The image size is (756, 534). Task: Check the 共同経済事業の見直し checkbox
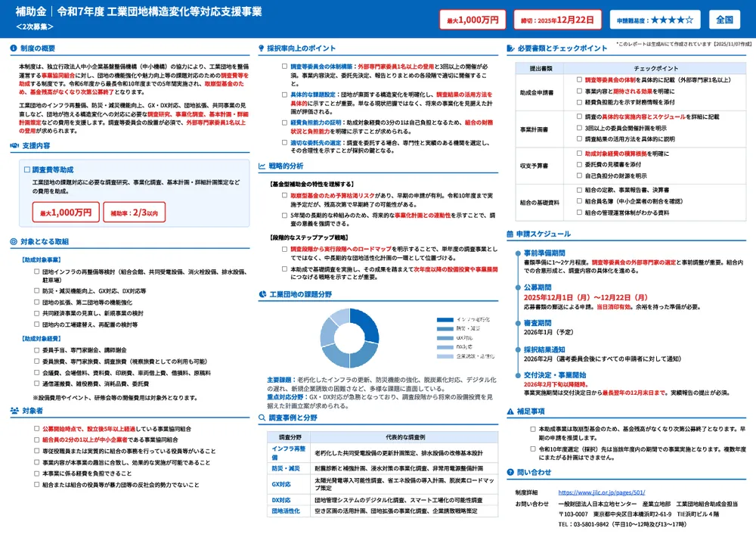[36, 312]
